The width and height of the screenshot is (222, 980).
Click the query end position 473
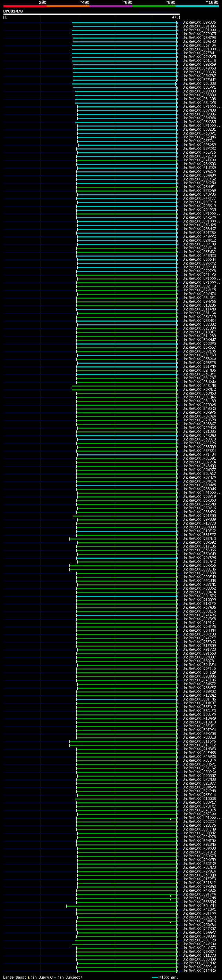click(x=175, y=17)
